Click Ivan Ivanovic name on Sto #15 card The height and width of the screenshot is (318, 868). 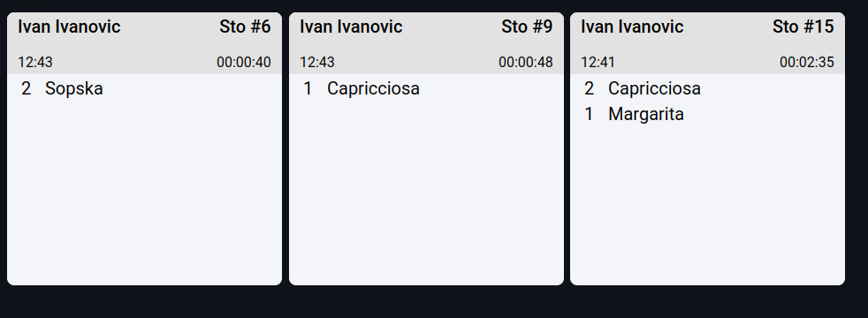tap(632, 26)
